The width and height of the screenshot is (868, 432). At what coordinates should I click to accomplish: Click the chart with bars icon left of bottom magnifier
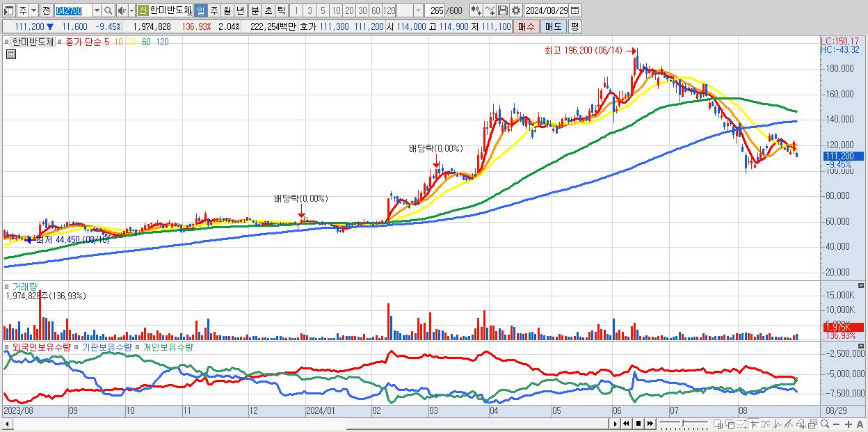point(801,423)
